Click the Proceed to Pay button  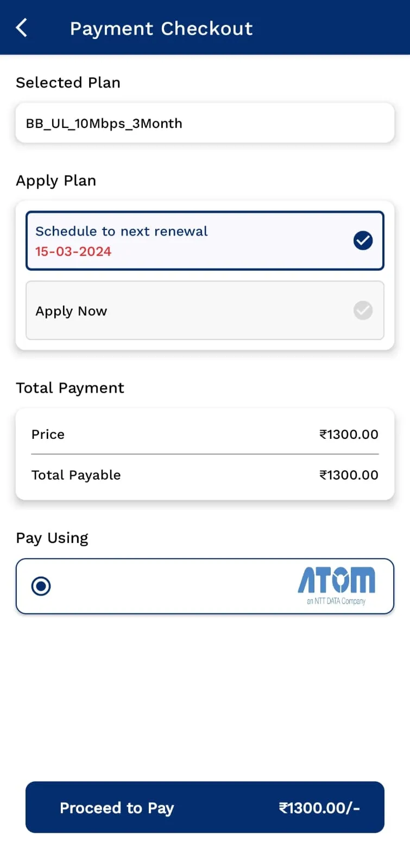pos(205,807)
